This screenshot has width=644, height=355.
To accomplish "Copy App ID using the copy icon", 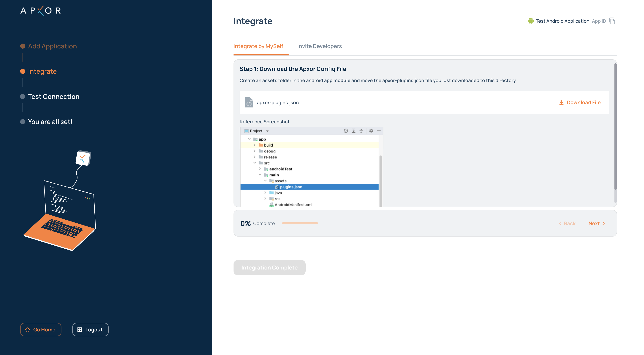I will [612, 21].
